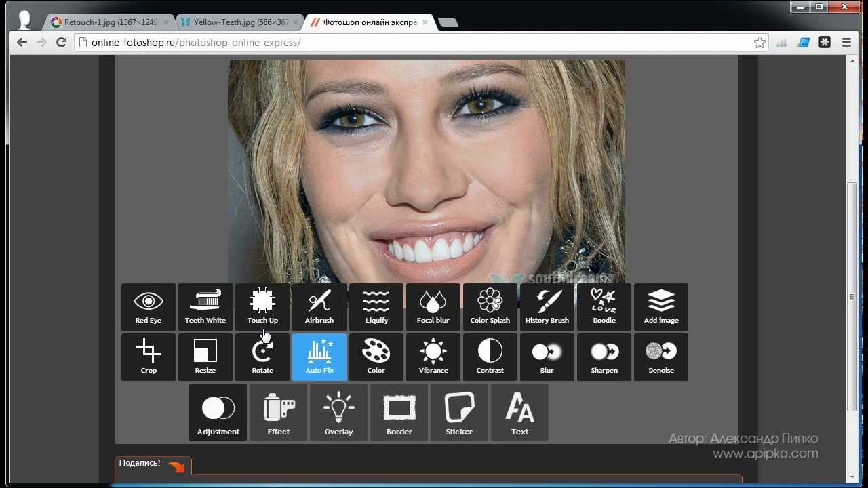Open the Vibrance adjustment
The image size is (868, 488).
(x=433, y=357)
